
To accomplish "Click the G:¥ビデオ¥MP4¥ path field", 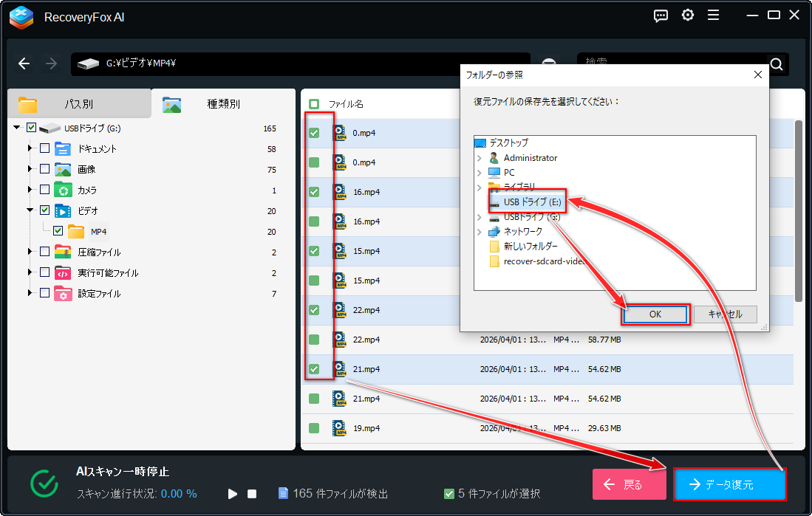I will point(301,63).
